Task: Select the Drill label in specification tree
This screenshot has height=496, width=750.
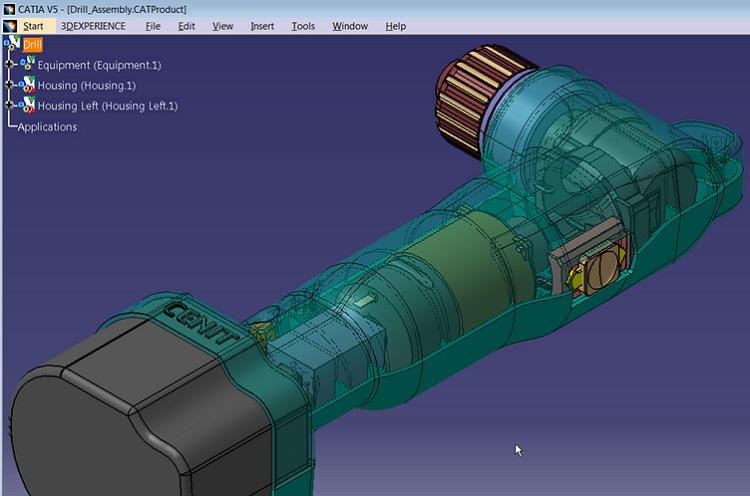Action: click(x=33, y=45)
